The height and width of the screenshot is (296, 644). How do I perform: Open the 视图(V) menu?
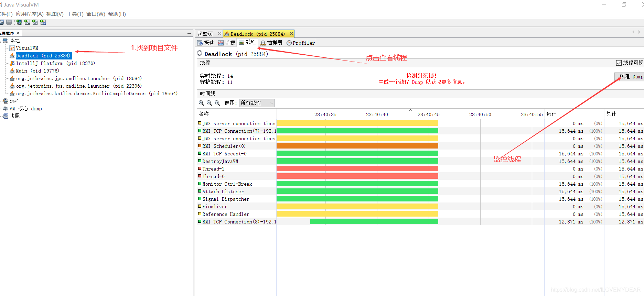tap(55, 14)
